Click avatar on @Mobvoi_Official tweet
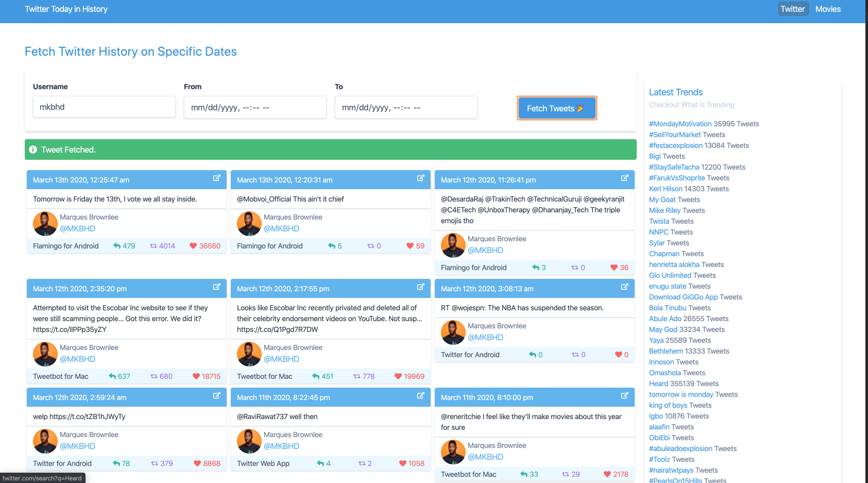This screenshot has width=868, height=483. pos(249,223)
